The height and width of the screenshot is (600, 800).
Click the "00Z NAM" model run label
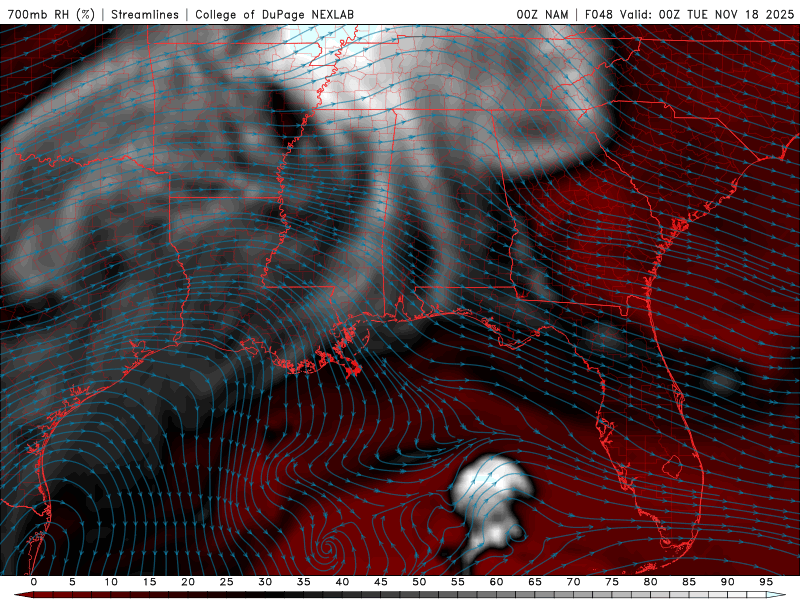coord(542,14)
